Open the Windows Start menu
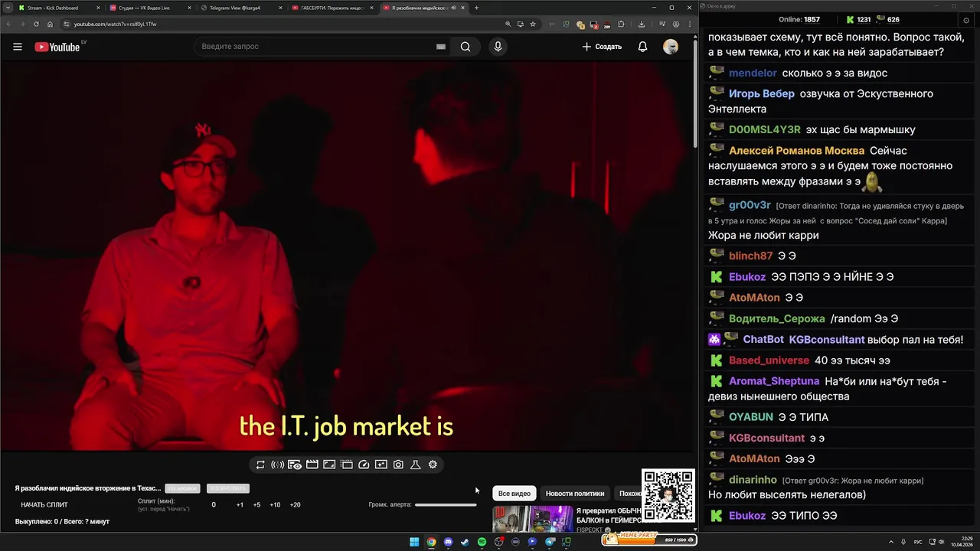Screen dimensions: 980x551 [x=414, y=542]
